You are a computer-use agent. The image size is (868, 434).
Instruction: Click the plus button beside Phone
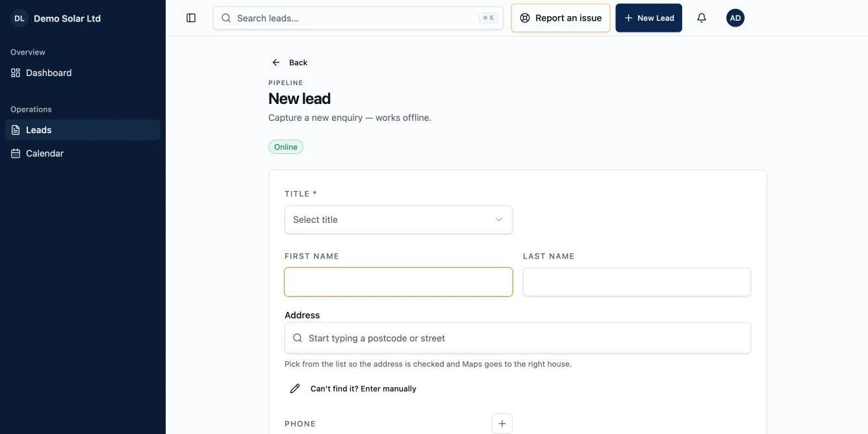point(502,424)
